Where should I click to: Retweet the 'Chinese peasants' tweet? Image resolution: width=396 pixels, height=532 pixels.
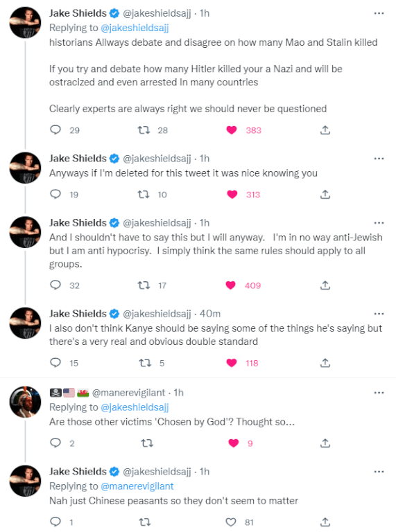(145, 522)
